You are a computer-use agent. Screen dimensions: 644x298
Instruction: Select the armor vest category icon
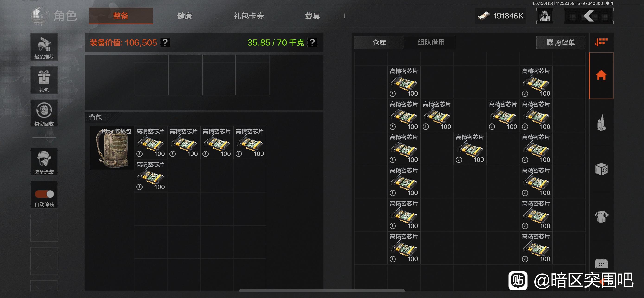click(x=601, y=217)
